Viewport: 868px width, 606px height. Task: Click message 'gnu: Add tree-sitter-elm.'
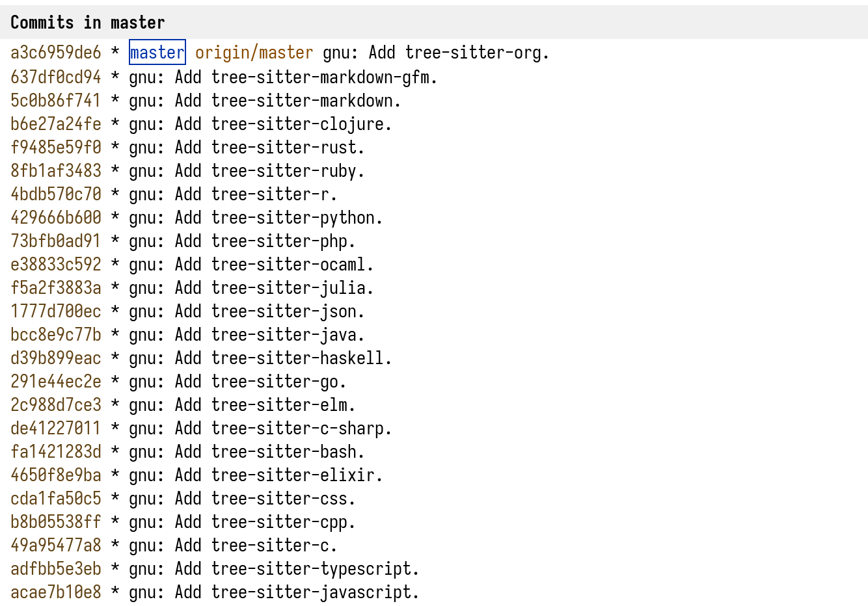[x=242, y=405]
